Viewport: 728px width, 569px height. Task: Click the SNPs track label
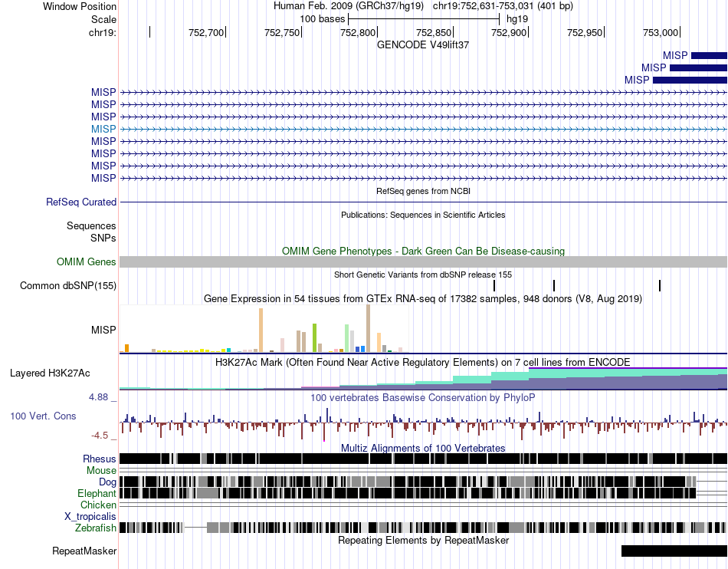coord(103,238)
